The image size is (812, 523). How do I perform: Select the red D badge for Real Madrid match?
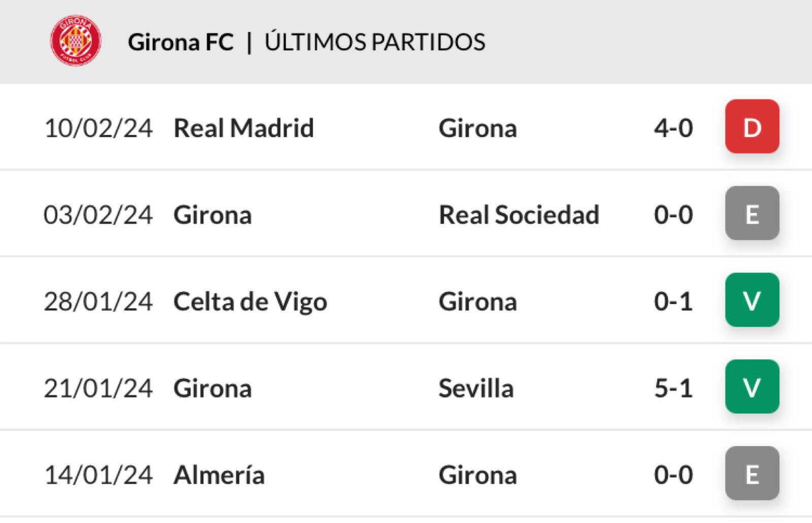pos(752,126)
